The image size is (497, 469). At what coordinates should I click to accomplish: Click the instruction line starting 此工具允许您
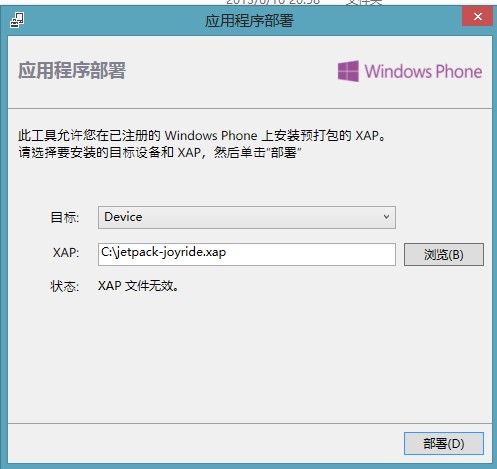click(x=202, y=135)
